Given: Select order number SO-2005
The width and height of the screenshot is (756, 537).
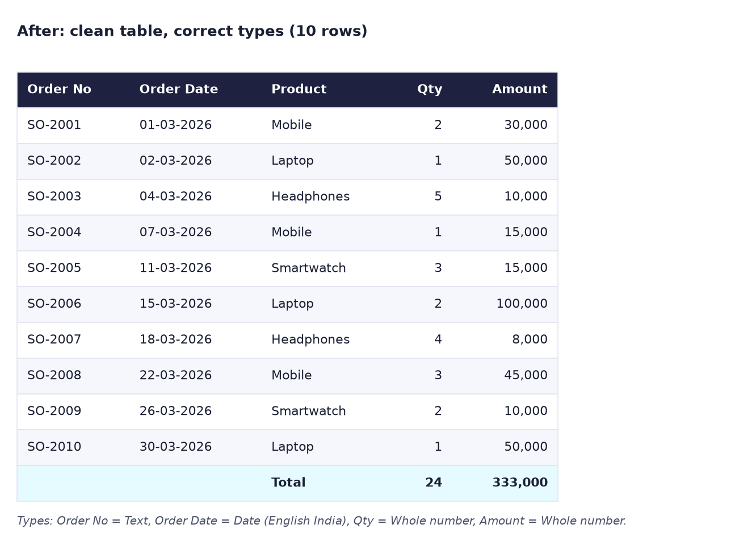Looking at the screenshot, I should pyautogui.click(x=54, y=268).
